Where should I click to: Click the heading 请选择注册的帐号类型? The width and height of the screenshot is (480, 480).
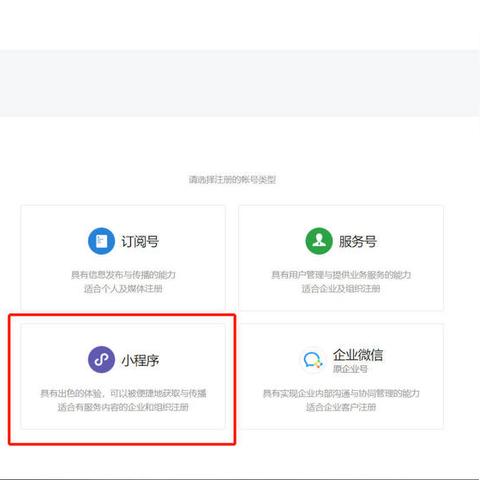click(232, 180)
